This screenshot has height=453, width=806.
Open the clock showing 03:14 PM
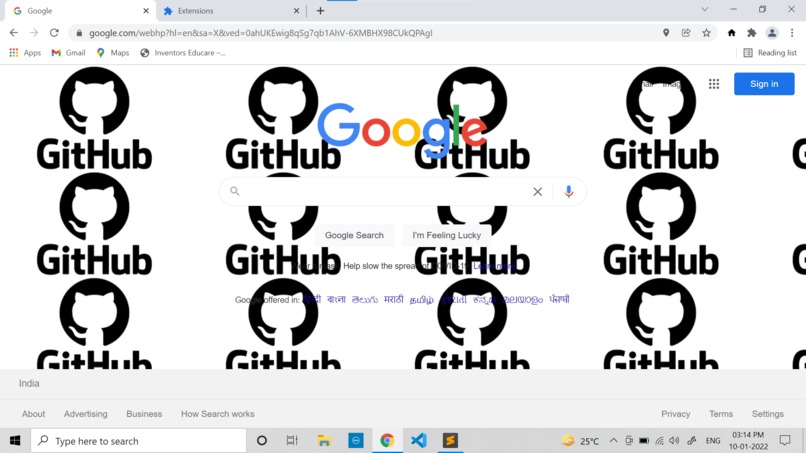click(x=748, y=441)
